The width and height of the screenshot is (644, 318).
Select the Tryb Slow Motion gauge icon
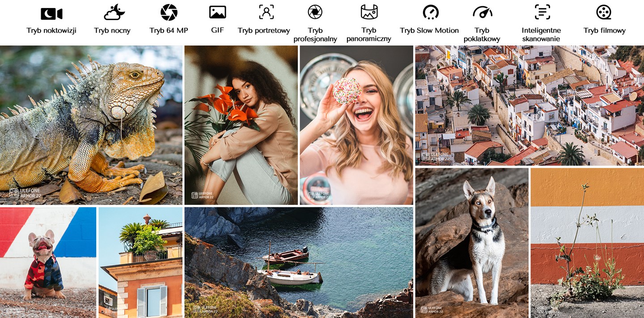[430, 13]
